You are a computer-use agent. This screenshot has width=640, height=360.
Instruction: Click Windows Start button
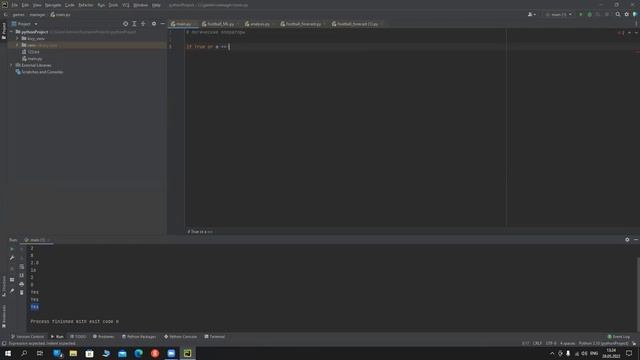[x=8, y=353]
